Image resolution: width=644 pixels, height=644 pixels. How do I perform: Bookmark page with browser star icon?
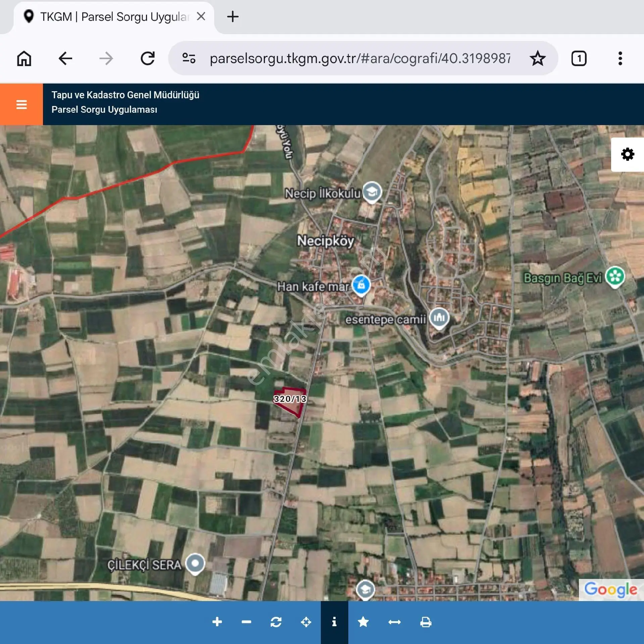537,58
